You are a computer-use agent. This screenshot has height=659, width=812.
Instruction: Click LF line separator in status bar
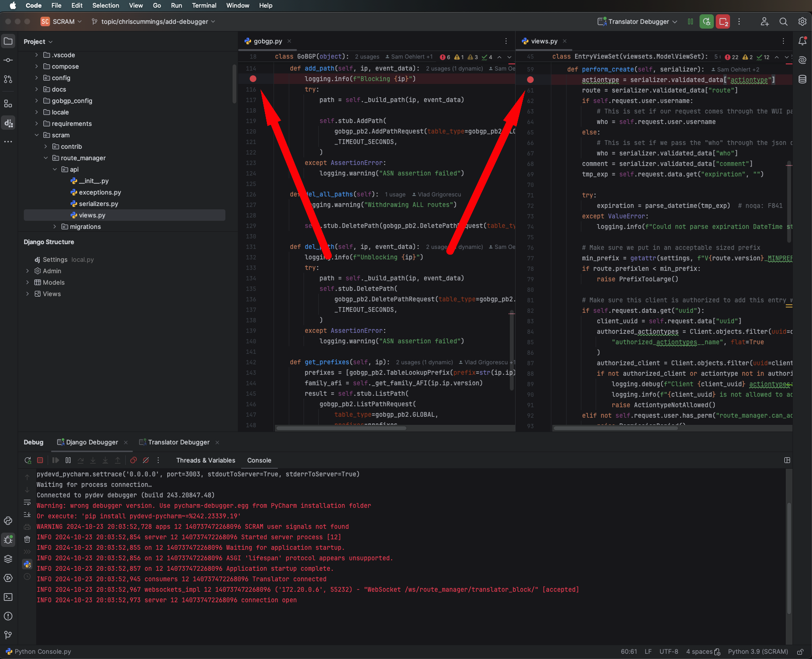(648, 652)
